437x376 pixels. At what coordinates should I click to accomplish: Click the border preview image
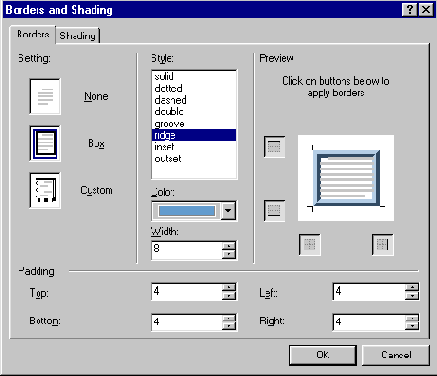(346, 178)
